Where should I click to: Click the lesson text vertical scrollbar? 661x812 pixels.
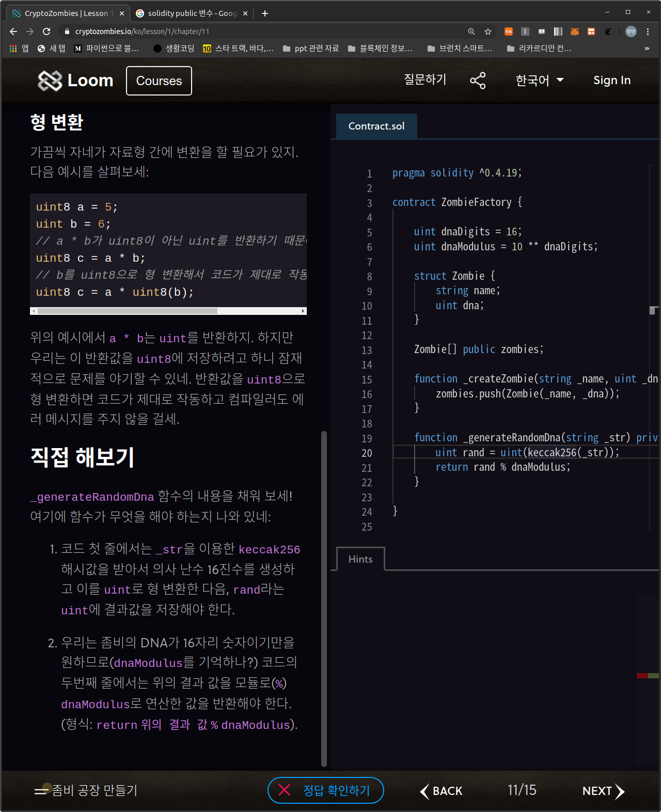324,599
